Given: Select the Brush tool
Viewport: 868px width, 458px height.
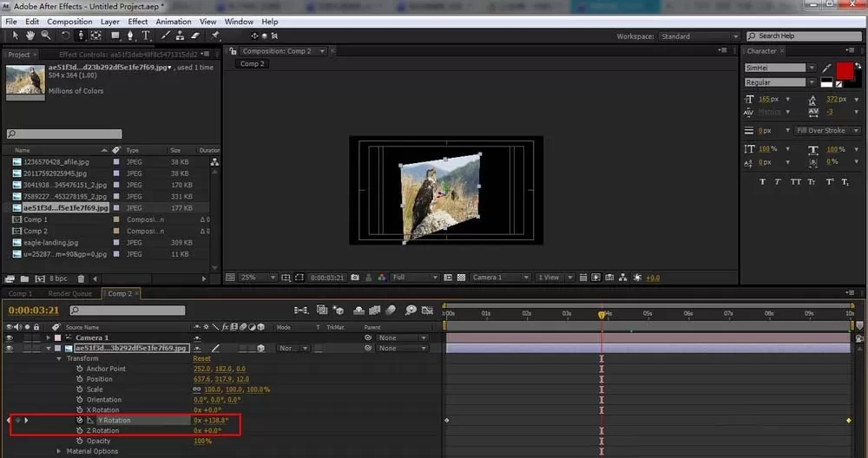Looking at the screenshot, I should pos(165,36).
